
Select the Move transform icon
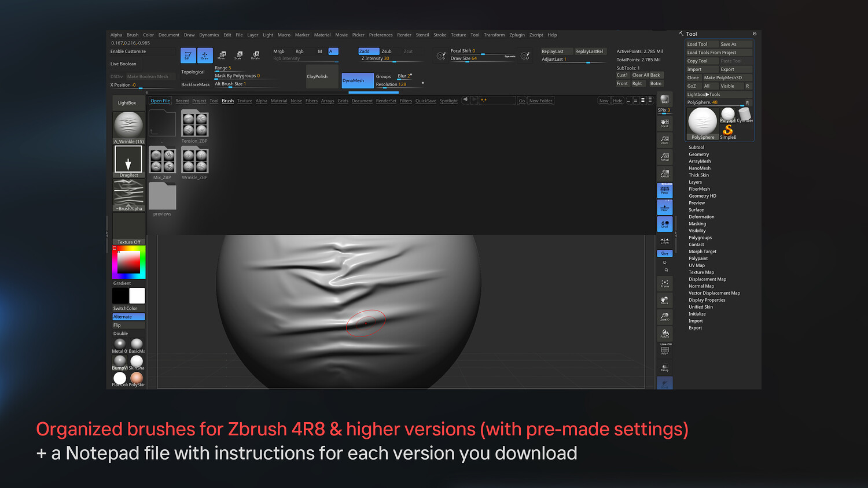coord(222,55)
